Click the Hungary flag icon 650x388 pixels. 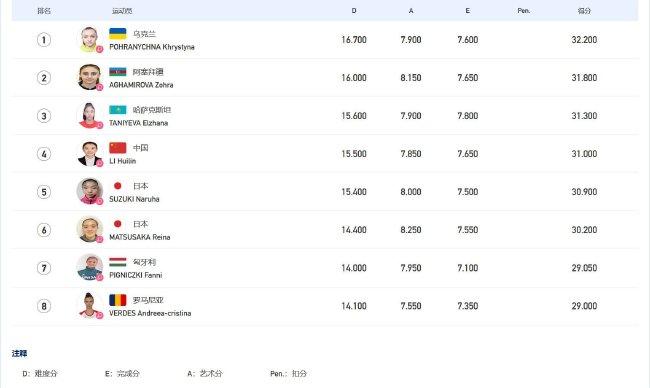118,262
